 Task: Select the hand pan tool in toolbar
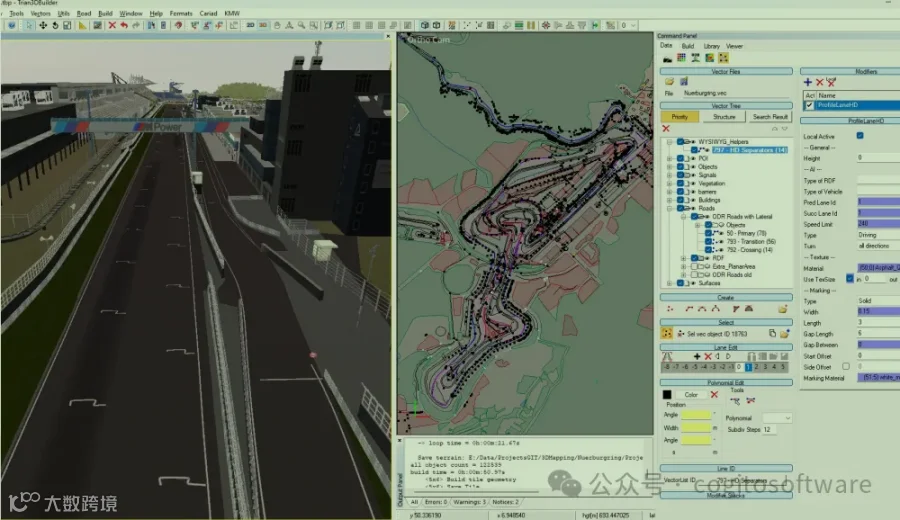(277, 25)
